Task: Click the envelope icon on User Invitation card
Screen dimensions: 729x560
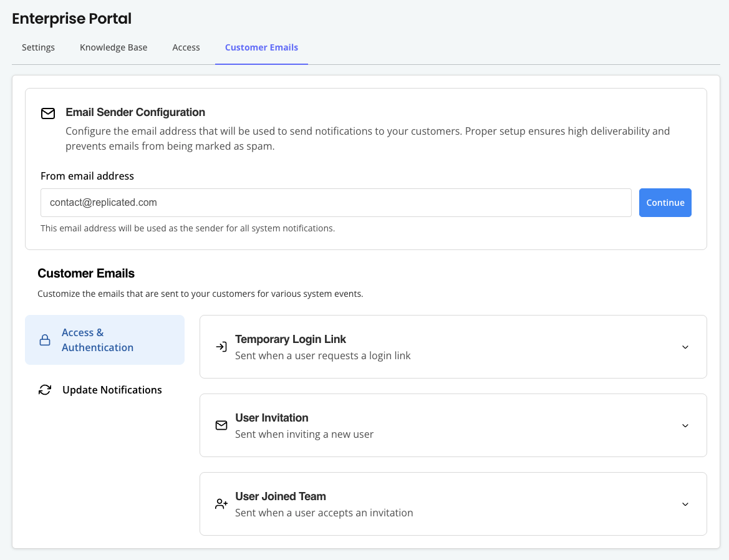Action: pos(221,425)
